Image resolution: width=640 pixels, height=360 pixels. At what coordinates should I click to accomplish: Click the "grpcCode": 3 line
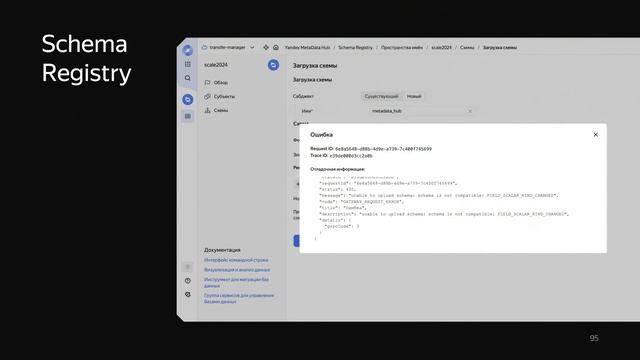(342, 226)
